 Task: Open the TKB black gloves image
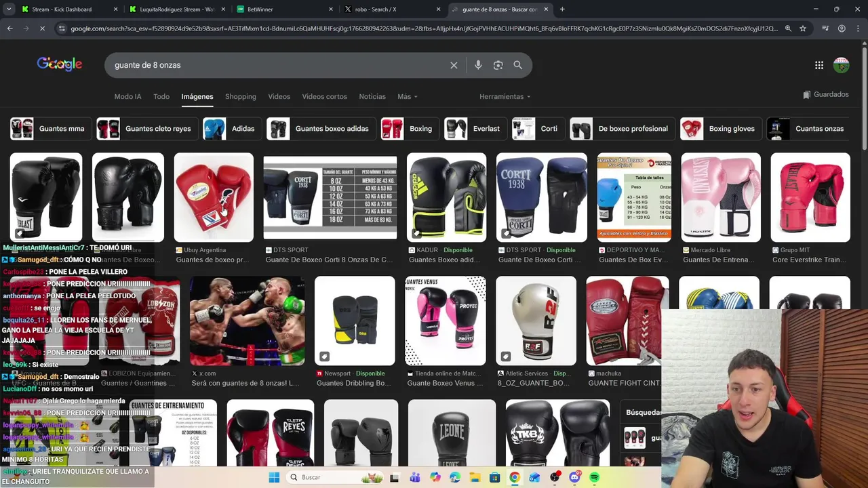pos(557,433)
